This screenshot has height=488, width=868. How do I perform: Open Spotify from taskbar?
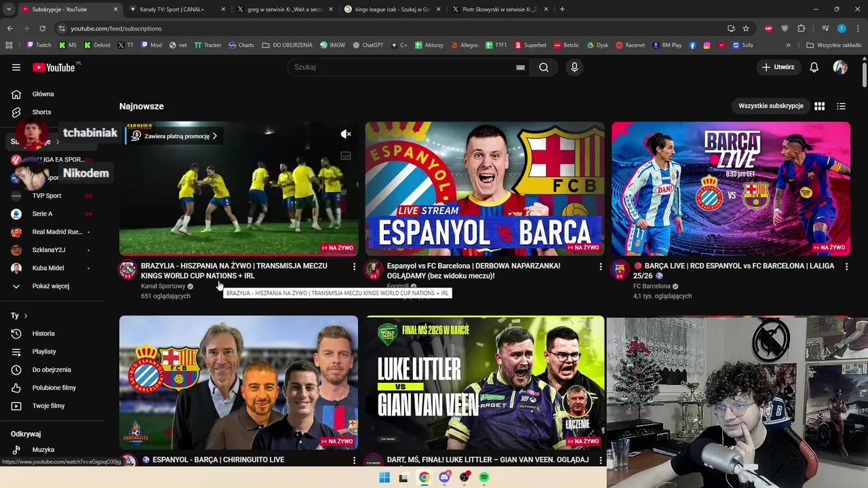[x=484, y=477]
